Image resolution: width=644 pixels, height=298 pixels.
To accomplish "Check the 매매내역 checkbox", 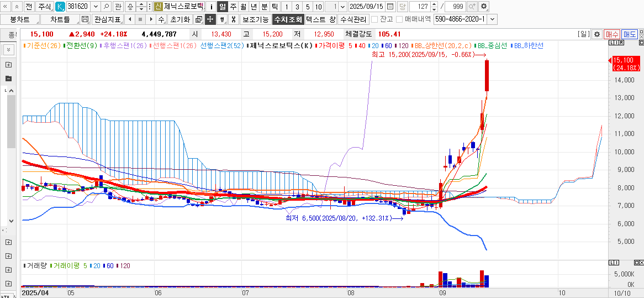I will (x=399, y=19).
